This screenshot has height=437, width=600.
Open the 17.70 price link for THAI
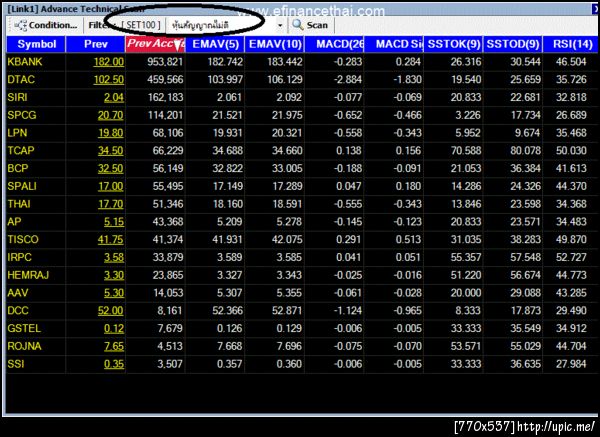point(111,204)
